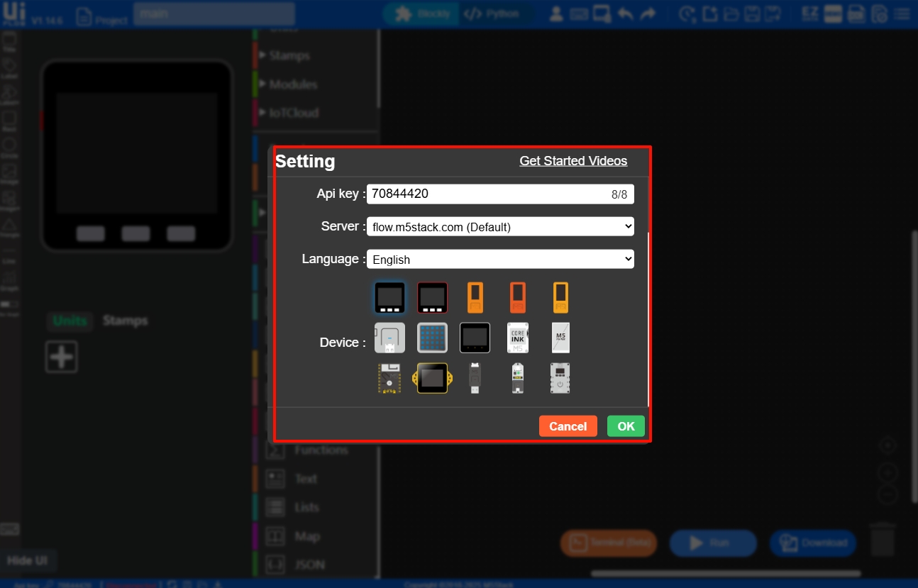This screenshot has height=588, width=918.
Task: Select the red-bordered Core Fire device
Action: click(433, 298)
